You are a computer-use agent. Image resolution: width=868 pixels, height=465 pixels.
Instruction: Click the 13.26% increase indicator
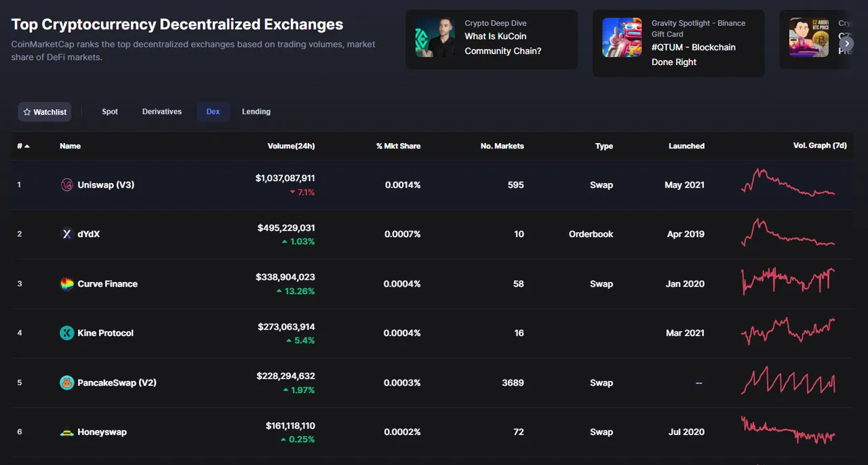click(296, 291)
